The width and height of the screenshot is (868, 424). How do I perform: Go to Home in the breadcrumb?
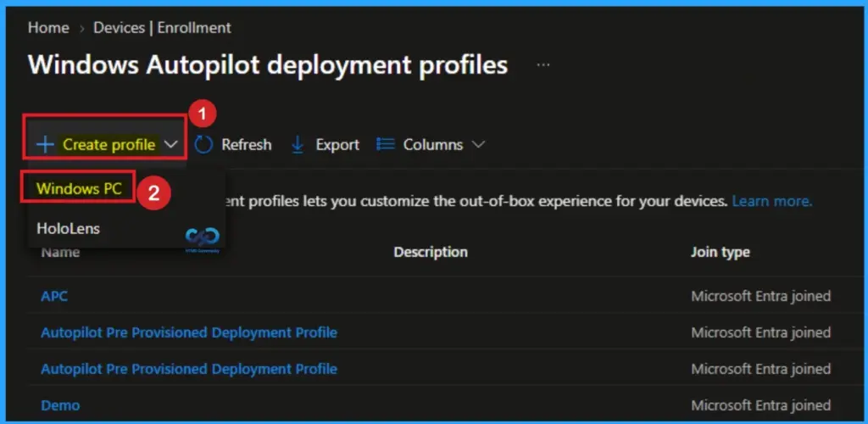(48, 28)
